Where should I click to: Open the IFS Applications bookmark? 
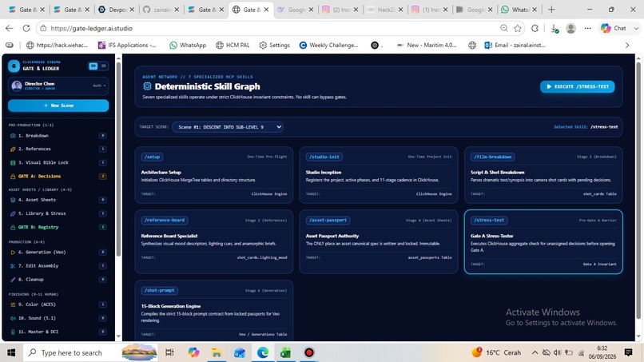coord(127,46)
